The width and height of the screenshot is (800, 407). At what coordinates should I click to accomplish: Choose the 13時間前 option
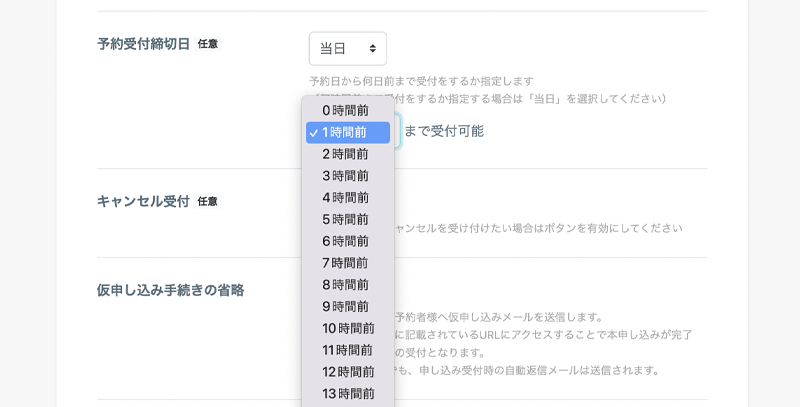coord(348,393)
